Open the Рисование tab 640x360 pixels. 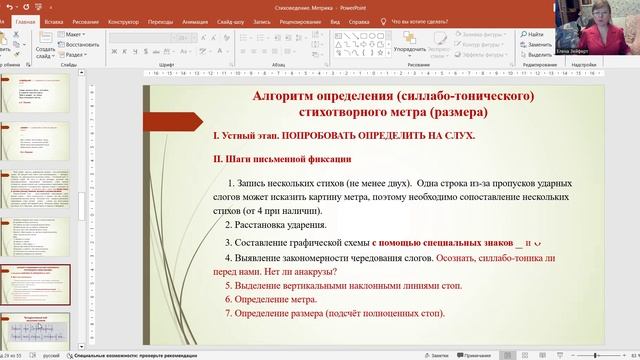click(86, 22)
